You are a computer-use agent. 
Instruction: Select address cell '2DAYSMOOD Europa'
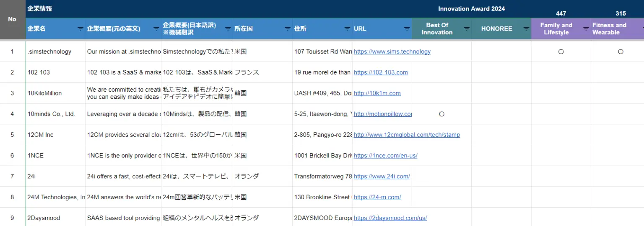tap(322, 218)
